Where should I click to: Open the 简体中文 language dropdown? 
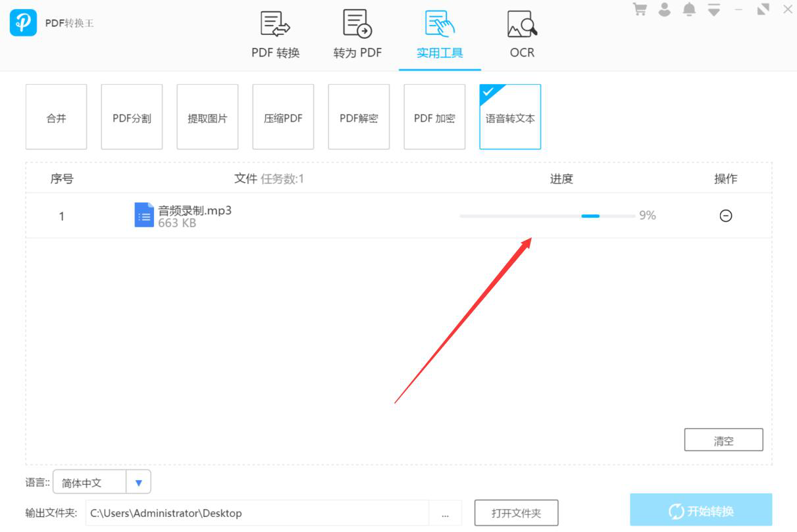102,482
